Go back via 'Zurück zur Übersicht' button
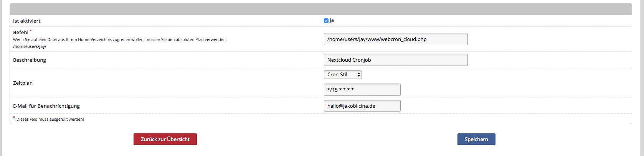 point(165,139)
